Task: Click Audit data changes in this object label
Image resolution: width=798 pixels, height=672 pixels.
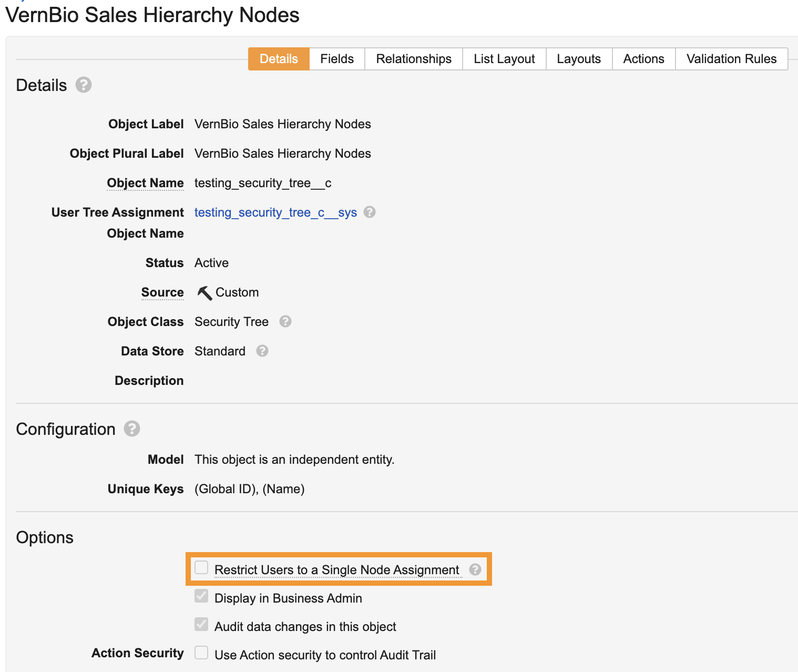Action: click(x=305, y=627)
